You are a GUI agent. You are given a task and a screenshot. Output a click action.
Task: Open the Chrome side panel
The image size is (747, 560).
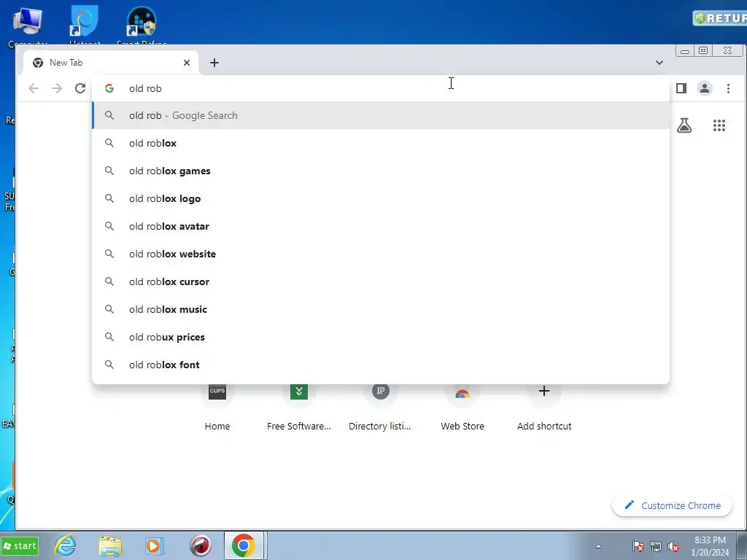tap(681, 88)
